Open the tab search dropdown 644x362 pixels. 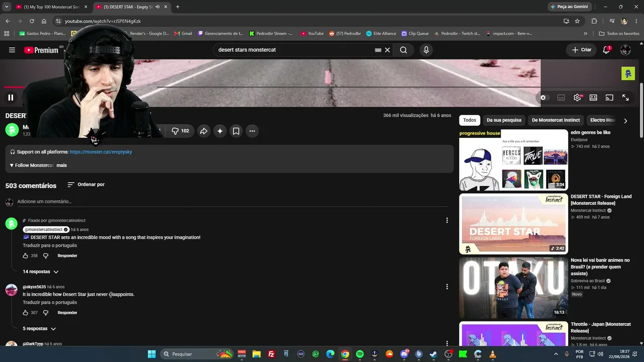(x=7, y=7)
